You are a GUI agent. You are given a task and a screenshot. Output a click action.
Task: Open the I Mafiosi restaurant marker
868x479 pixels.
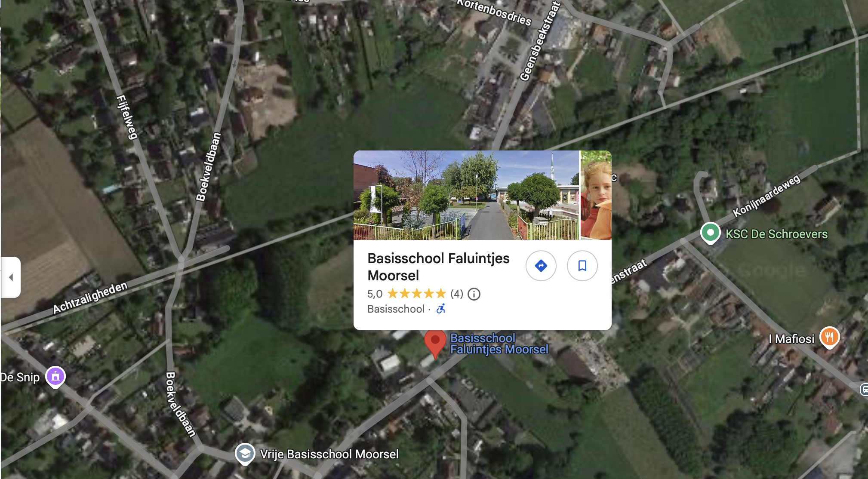point(830,338)
